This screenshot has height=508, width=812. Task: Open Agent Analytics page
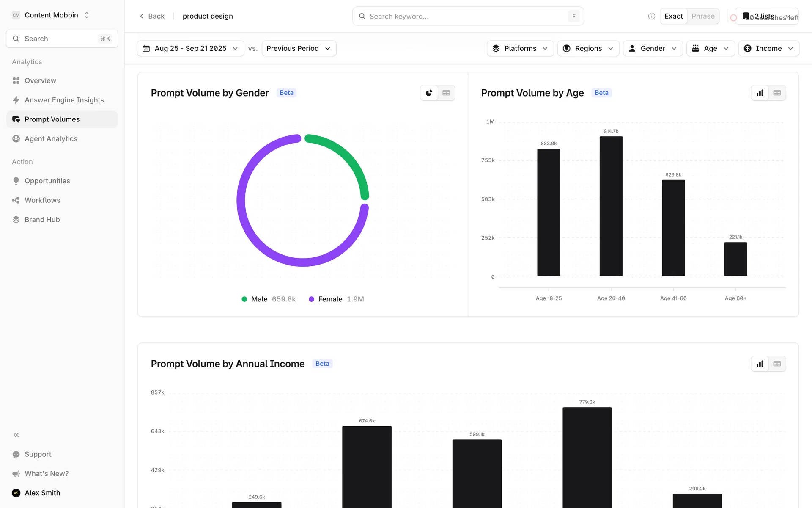pyautogui.click(x=51, y=139)
